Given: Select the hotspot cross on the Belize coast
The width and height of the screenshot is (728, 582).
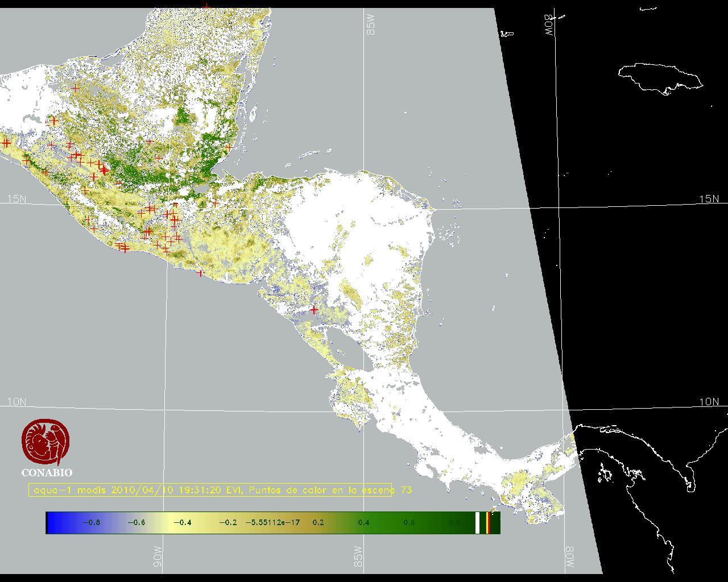Looking at the screenshot, I should (x=229, y=147).
